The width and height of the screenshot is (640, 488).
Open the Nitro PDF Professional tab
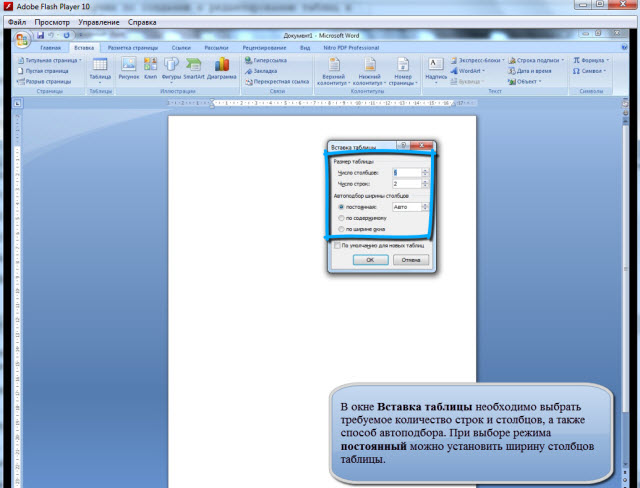click(351, 48)
